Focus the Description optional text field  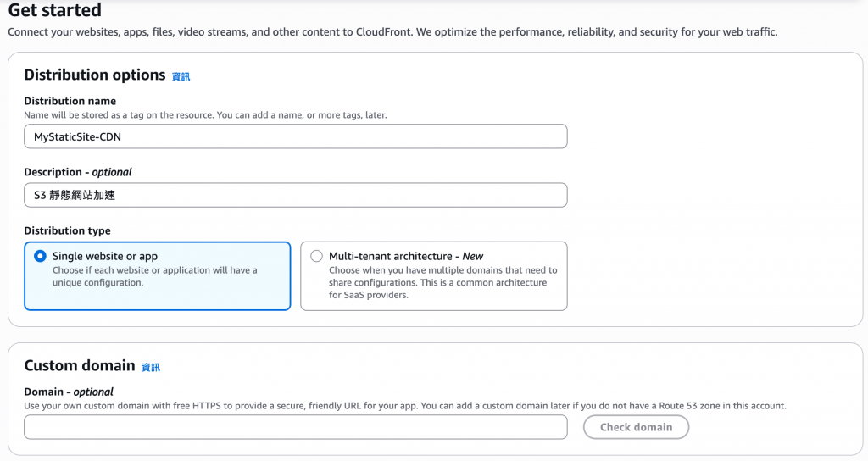tap(295, 195)
